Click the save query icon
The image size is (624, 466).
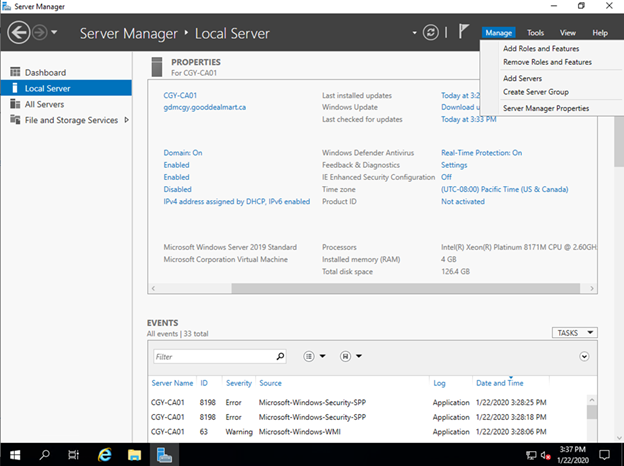[345, 356]
